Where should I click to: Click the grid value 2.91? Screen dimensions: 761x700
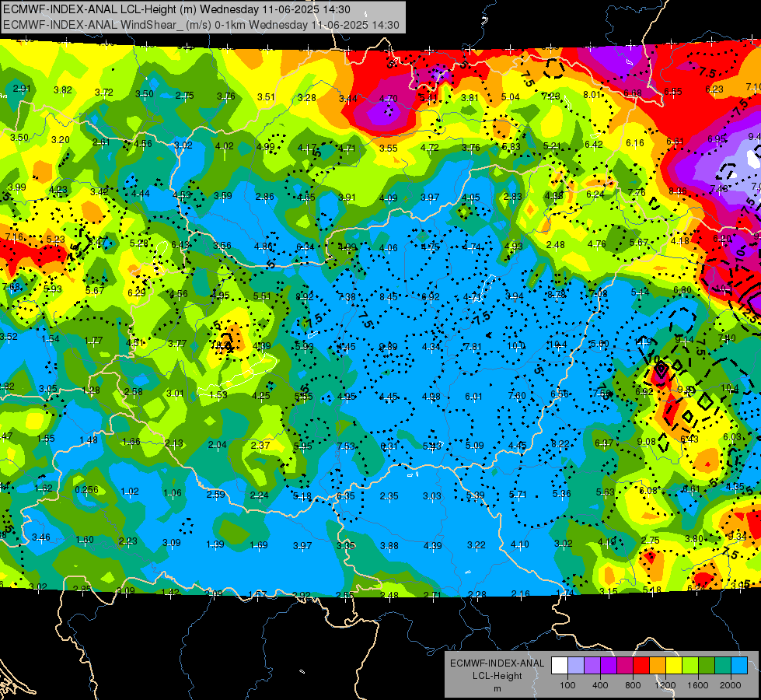(x=22, y=89)
